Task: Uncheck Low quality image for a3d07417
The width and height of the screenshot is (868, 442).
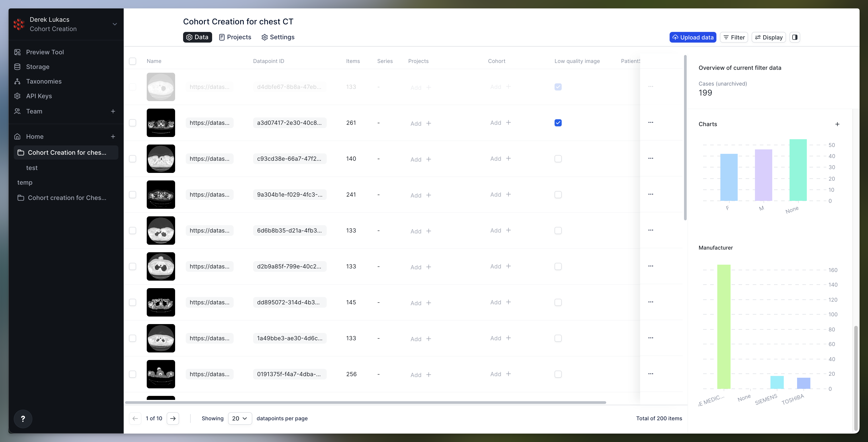Action: [x=558, y=123]
